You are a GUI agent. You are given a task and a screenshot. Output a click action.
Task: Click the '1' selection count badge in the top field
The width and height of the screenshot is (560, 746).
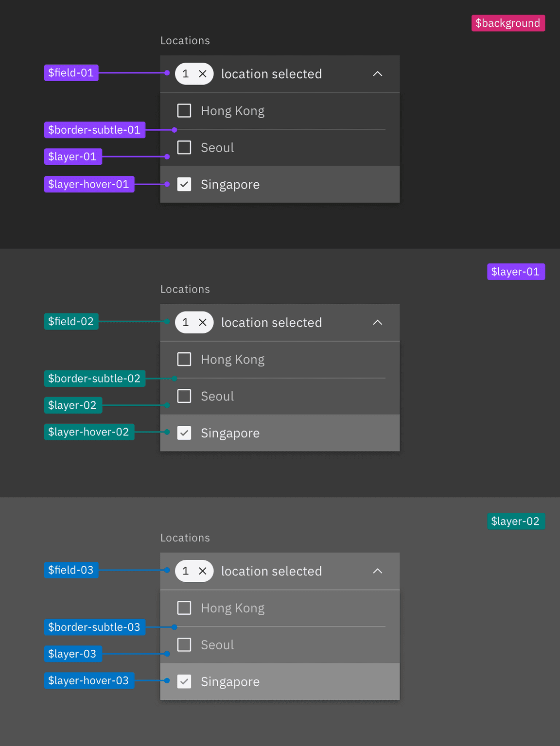click(186, 74)
